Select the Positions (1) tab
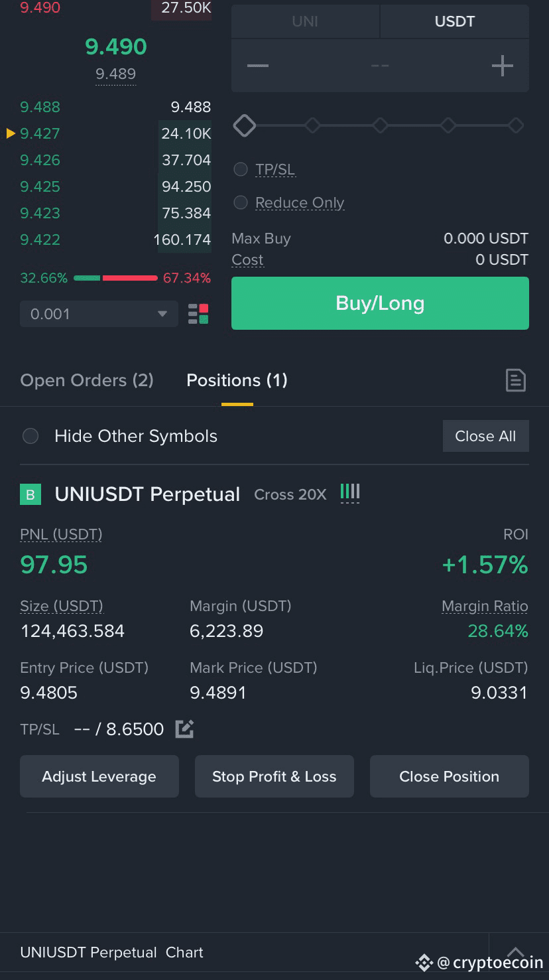This screenshot has width=549, height=980. pyautogui.click(x=237, y=380)
